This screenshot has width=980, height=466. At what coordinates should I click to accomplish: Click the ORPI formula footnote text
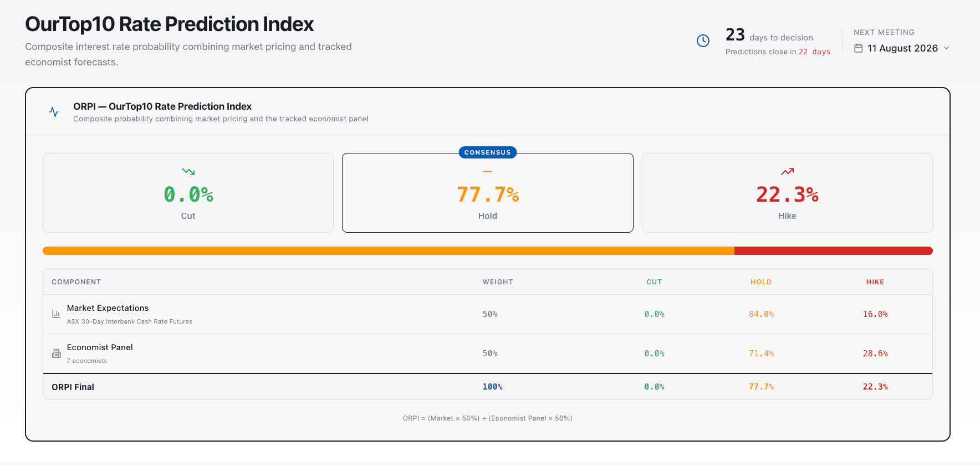click(487, 418)
